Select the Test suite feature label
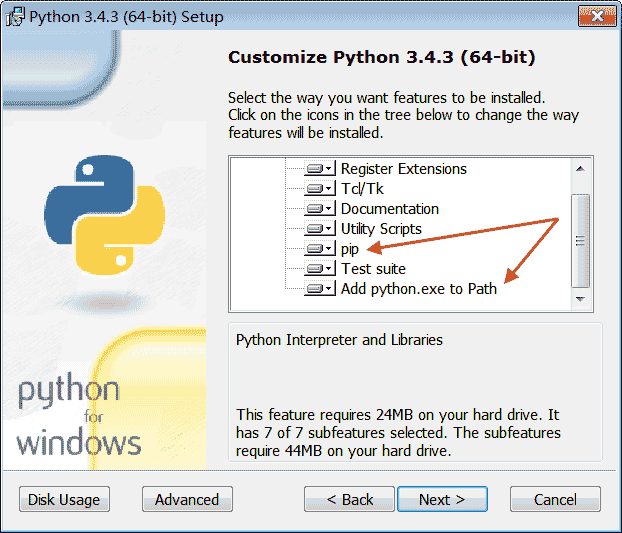The height and width of the screenshot is (533, 622). pyautogui.click(x=373, y=269)
